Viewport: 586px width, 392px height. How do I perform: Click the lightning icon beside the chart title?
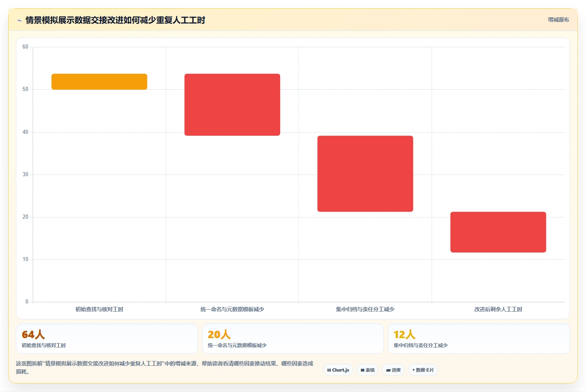[x=19, y=20]
